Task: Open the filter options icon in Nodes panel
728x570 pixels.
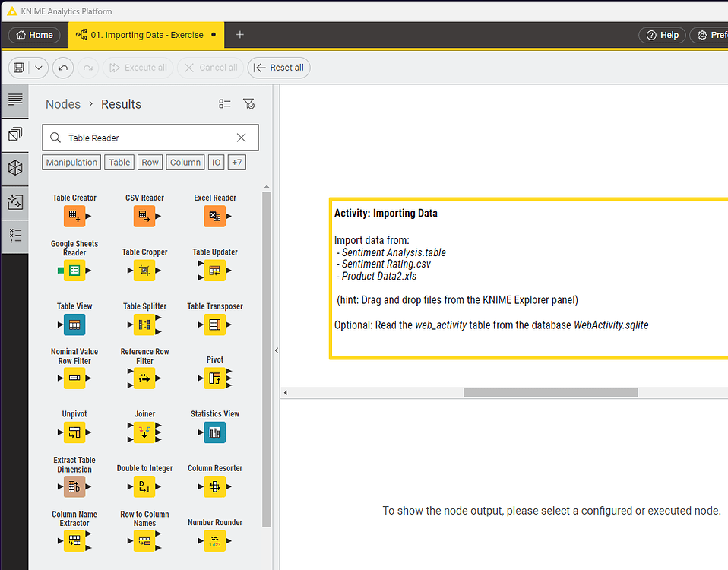Action: 248,104
